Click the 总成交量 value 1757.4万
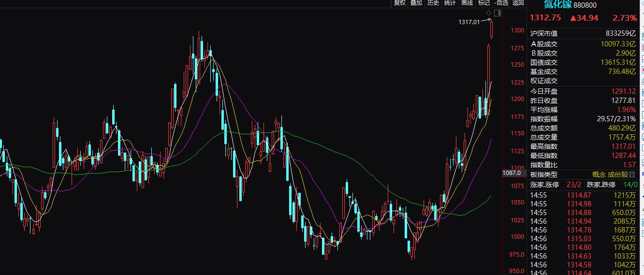The height and width of the screenshot is (275, 644). click(x=622, y=137)
